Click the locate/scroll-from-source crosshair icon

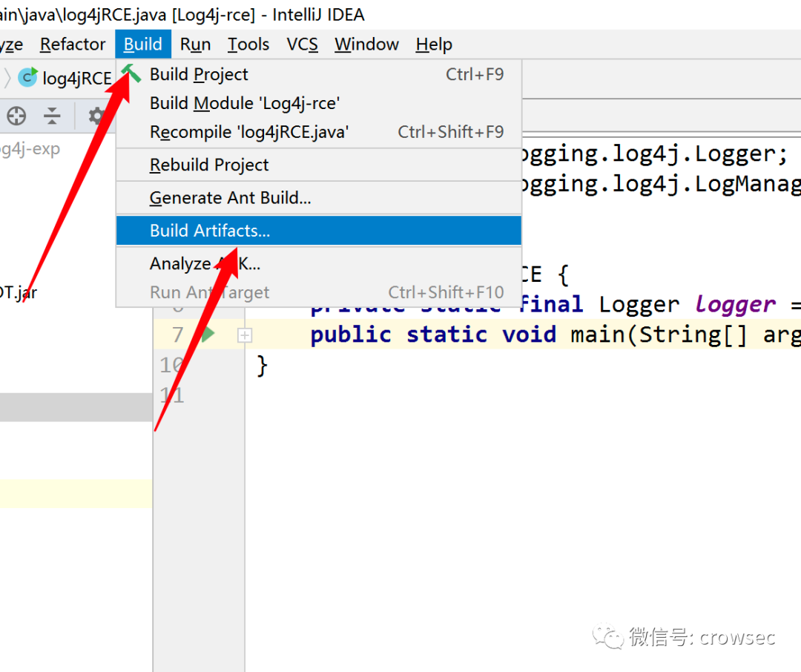pyautogui.click(x=16, y=116)
